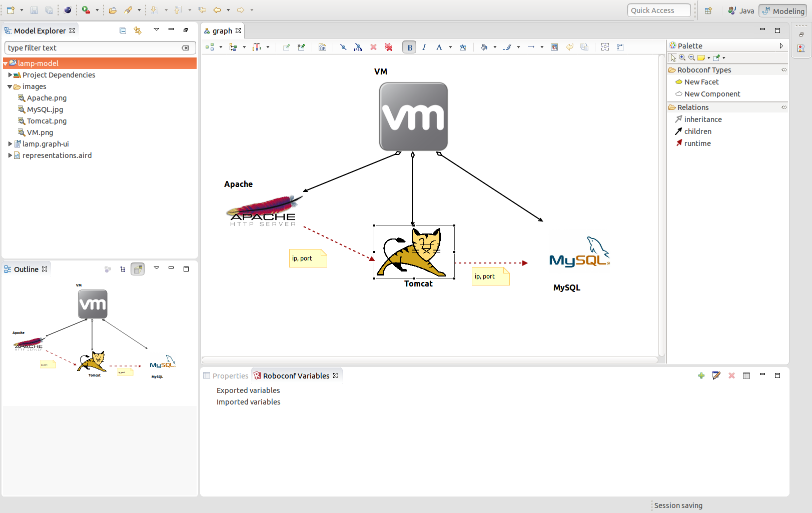Switch to the Modeling perspective
812x513 pixels.
(783, 10)
